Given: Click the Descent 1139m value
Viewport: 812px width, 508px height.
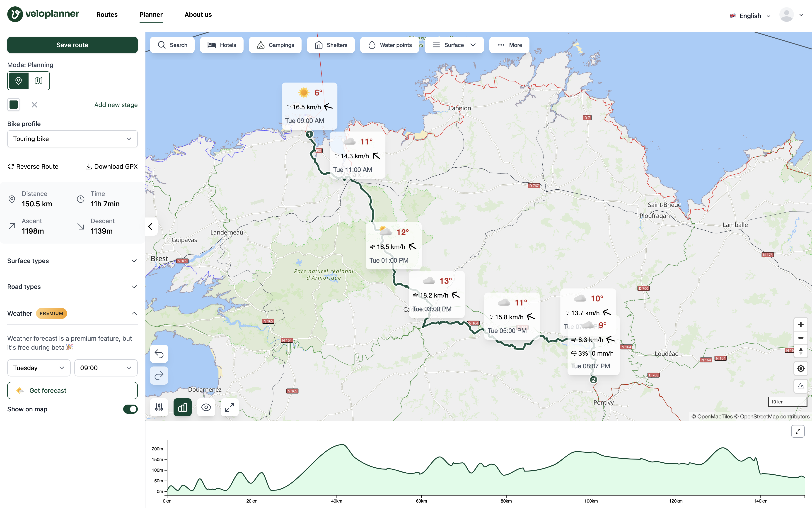Looking at the screenshot, I should 102,231.
